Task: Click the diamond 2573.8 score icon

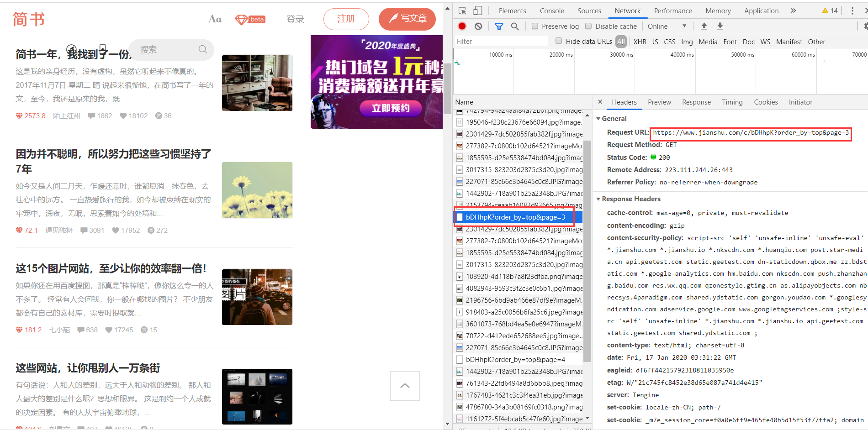Action: pyautogui.click(x=19, y=115)
